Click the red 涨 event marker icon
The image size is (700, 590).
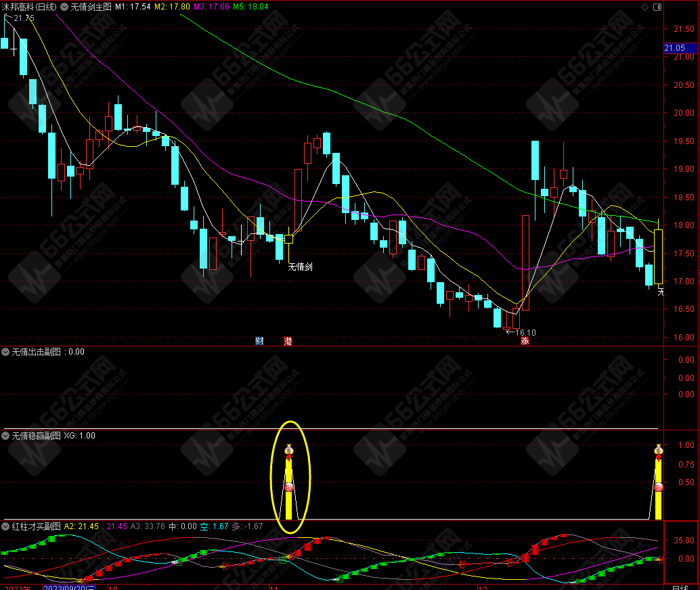pos(524,341)
